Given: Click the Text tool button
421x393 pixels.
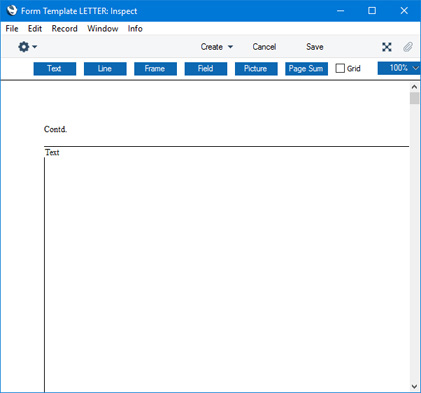Looking at the screenshot, I should pos(55,69).
